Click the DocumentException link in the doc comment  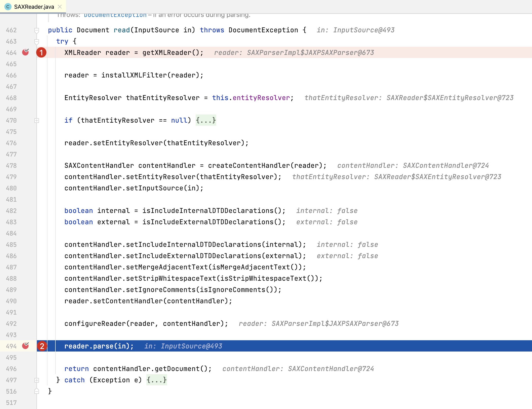(x=115, y=15)
